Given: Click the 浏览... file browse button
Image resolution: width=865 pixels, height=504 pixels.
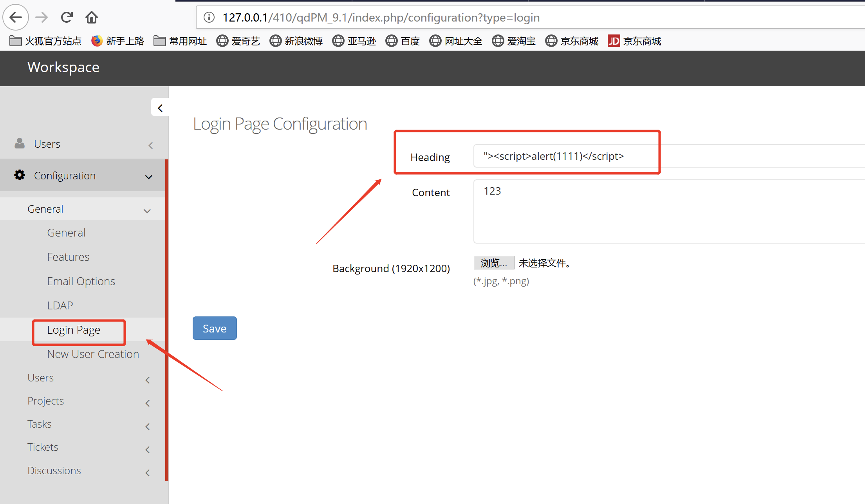Looking at the screenshot, I should click(493, 263).
